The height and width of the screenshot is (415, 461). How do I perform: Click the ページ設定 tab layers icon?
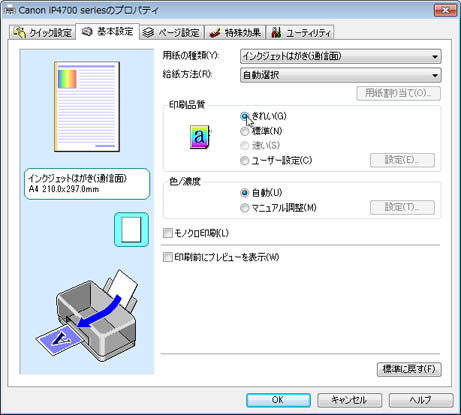point(148,33)
